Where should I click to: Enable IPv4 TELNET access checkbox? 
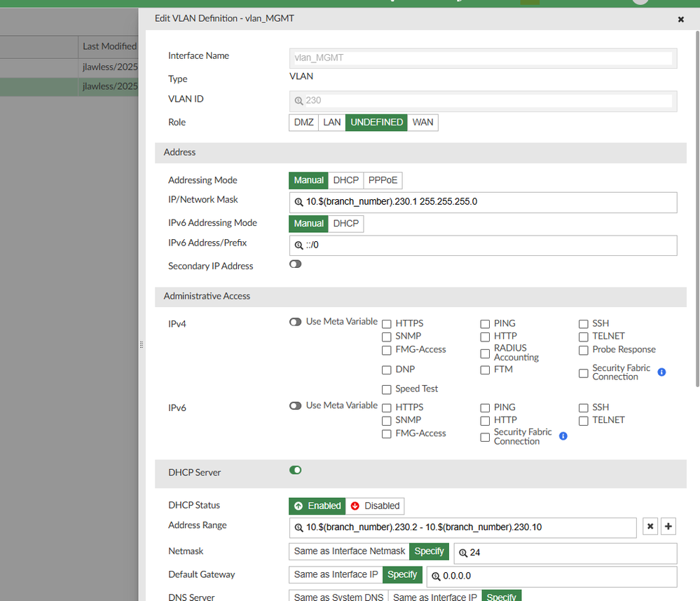[x=584, y=337]
